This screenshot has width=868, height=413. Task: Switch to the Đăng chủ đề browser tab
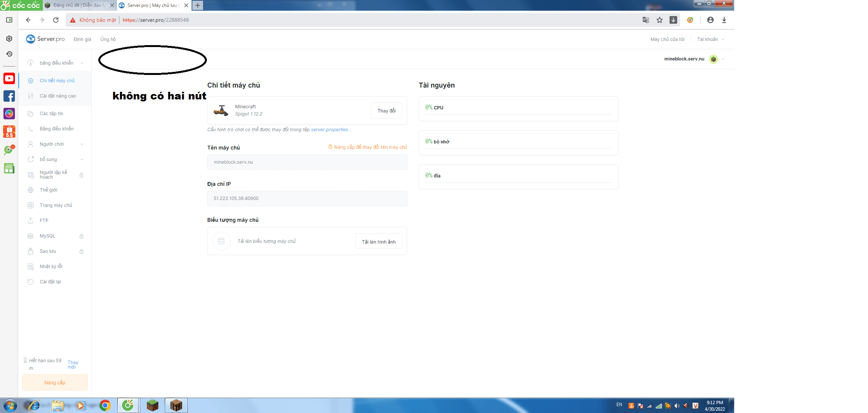[x=77, y=5]
